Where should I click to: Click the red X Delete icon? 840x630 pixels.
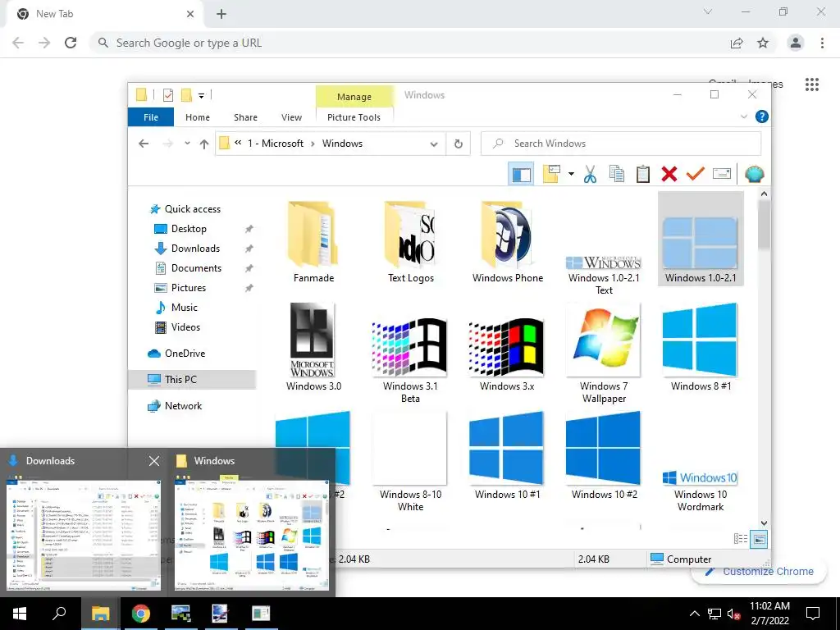[x=669, y=174]
